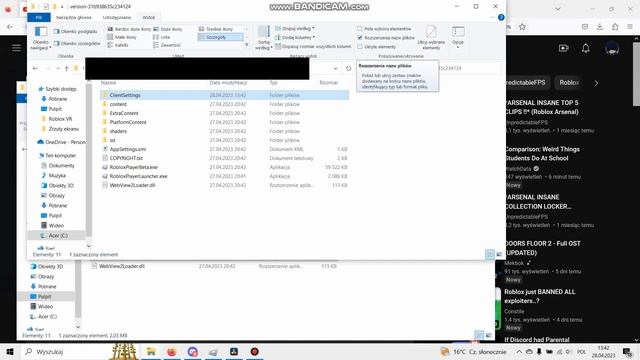Go up one folder level
The width and height of the screenshot is (640, 360).
67,68
